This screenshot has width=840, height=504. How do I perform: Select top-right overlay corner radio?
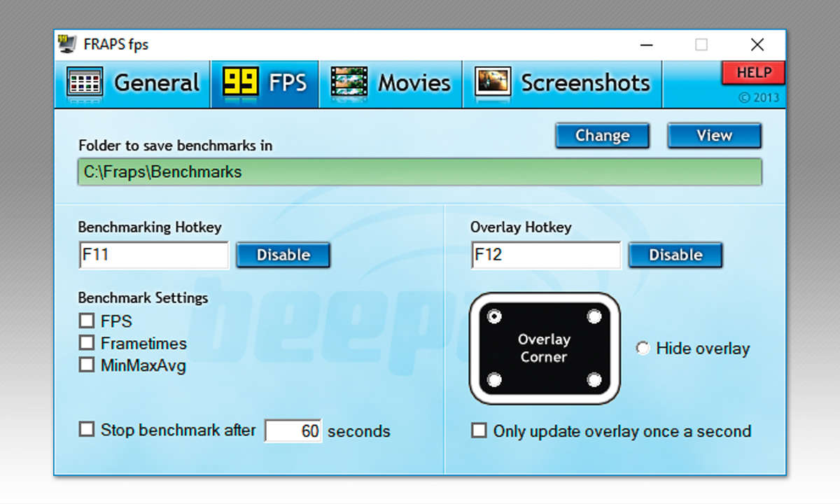point(594,317)
